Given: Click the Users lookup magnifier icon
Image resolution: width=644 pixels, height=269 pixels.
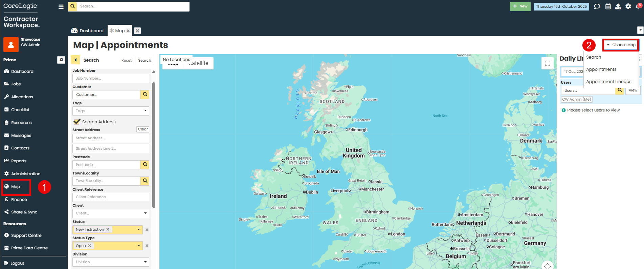Looking at the screenshot, I should pyautogui.click(x=620, y=90).
